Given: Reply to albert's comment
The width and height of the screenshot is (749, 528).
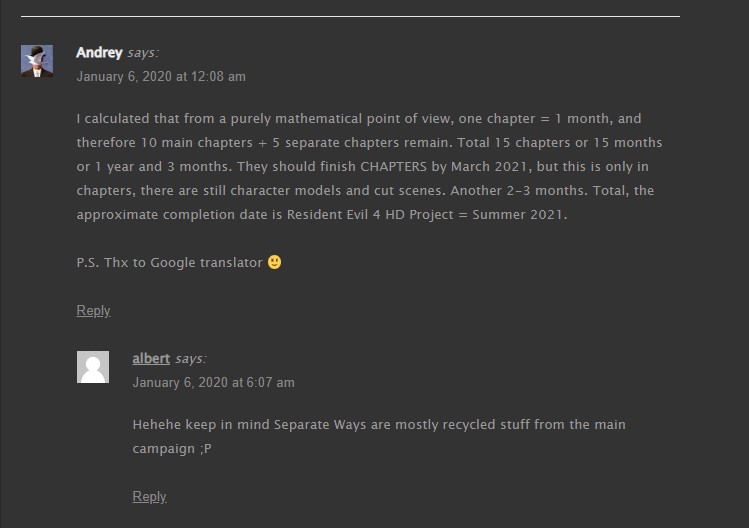Looking at the screenshot, I should [149, 496].
